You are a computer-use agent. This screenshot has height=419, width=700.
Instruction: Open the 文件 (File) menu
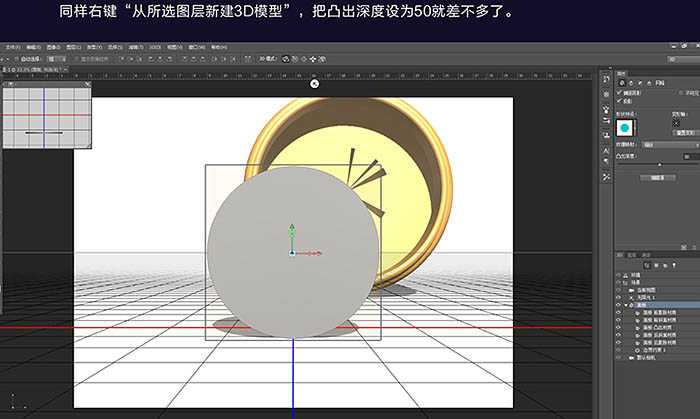pyautogui.click(x=12, y=47)
